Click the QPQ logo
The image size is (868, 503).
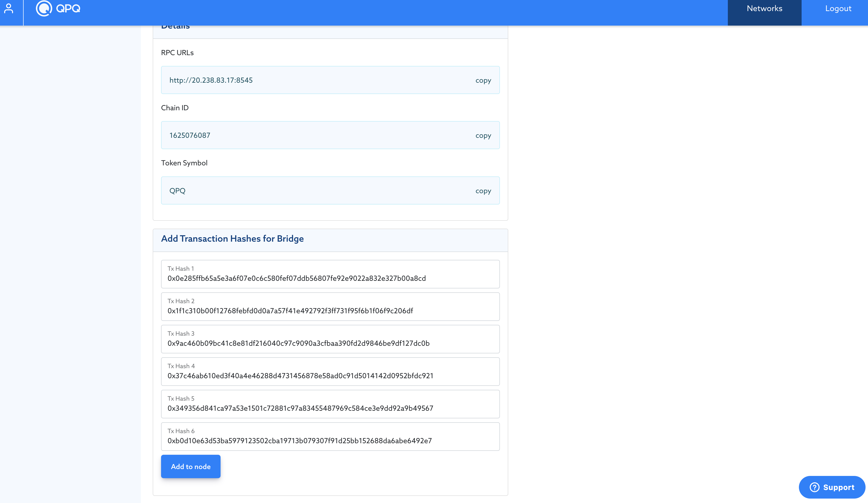point(58,8)
